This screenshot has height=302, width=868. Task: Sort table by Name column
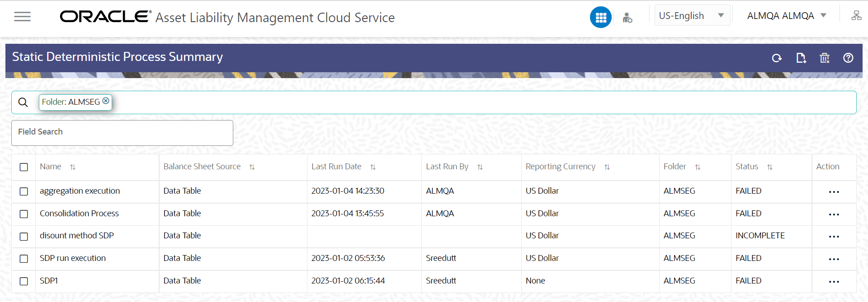[x=73, y=167]
